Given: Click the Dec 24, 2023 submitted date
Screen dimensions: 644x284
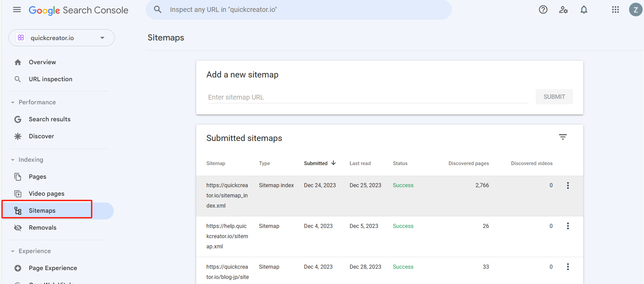Looking at the screenshot, I should point(320,185).
